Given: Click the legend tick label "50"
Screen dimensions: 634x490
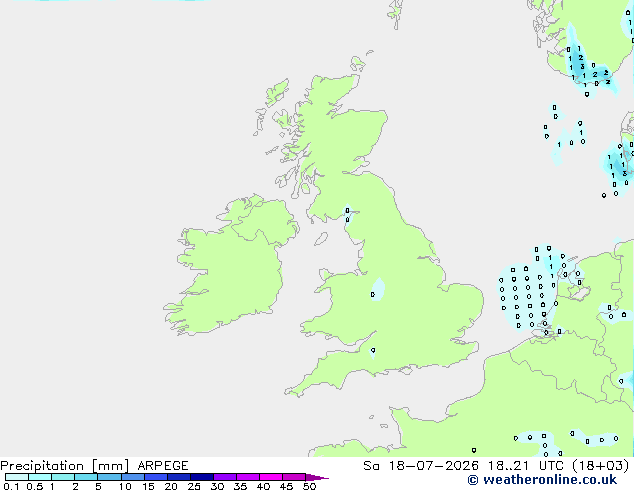Looking at the screenshot, I should tap(309, 486).
